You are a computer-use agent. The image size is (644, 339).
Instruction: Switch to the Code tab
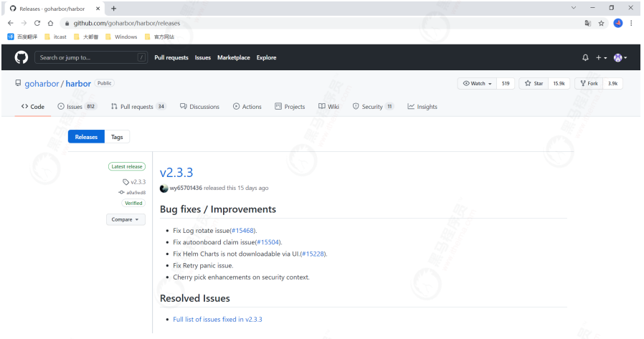pyautogui.click(x=33, y=107)
